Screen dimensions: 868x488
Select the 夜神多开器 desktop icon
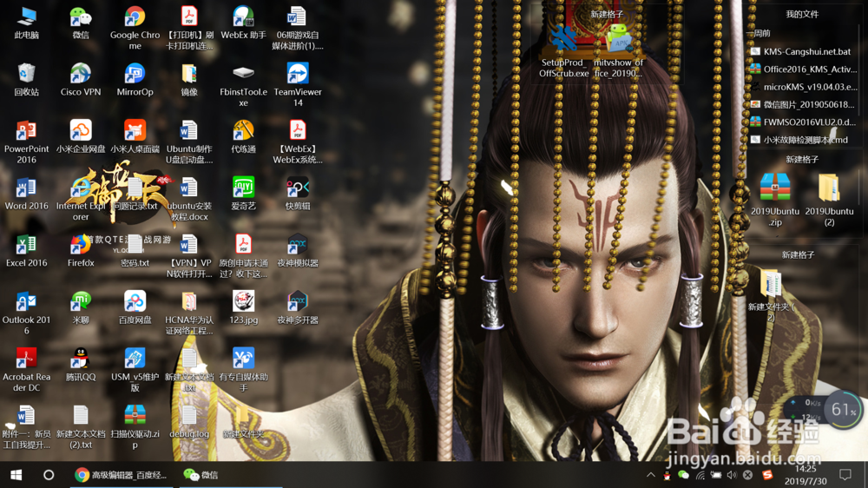click(x=297, y=308)
